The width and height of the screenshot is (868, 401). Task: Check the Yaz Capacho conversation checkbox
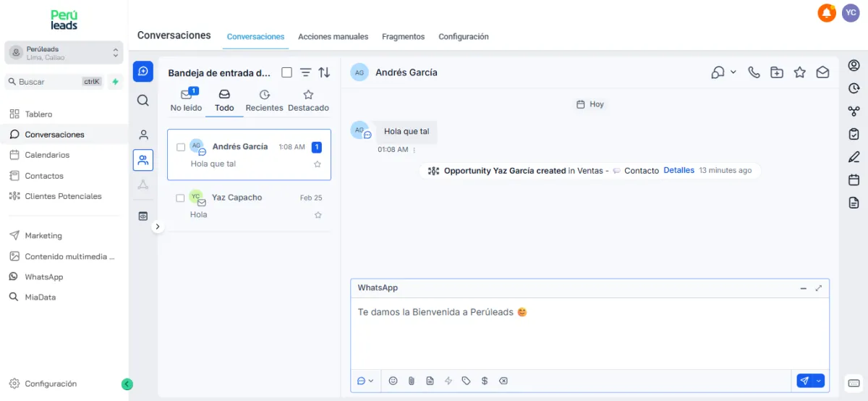(181, 198)
